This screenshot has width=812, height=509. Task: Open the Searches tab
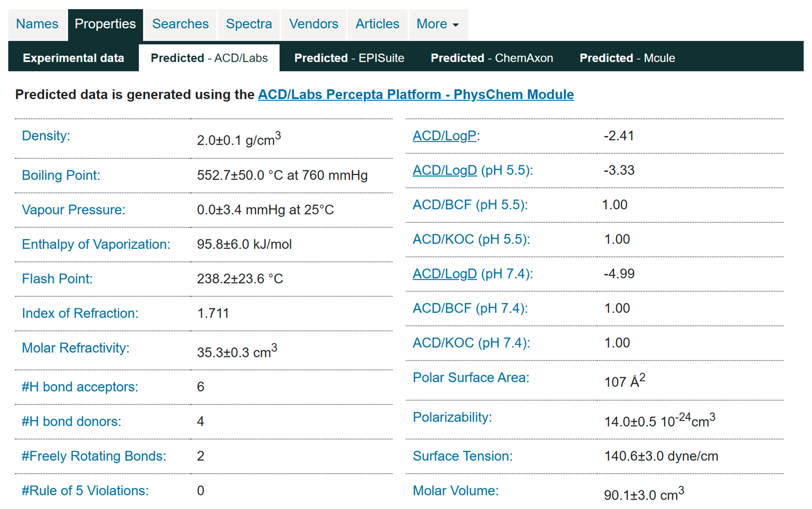(180, 24)
